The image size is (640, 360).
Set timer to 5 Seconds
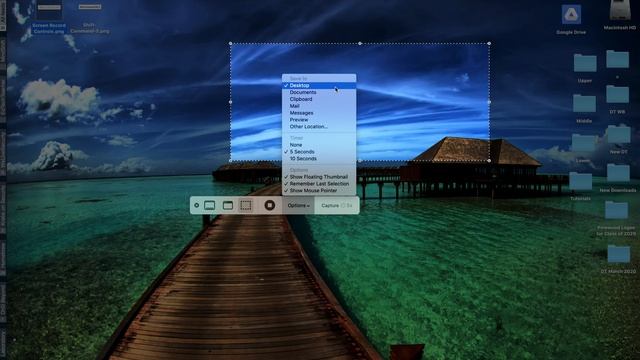319,151
